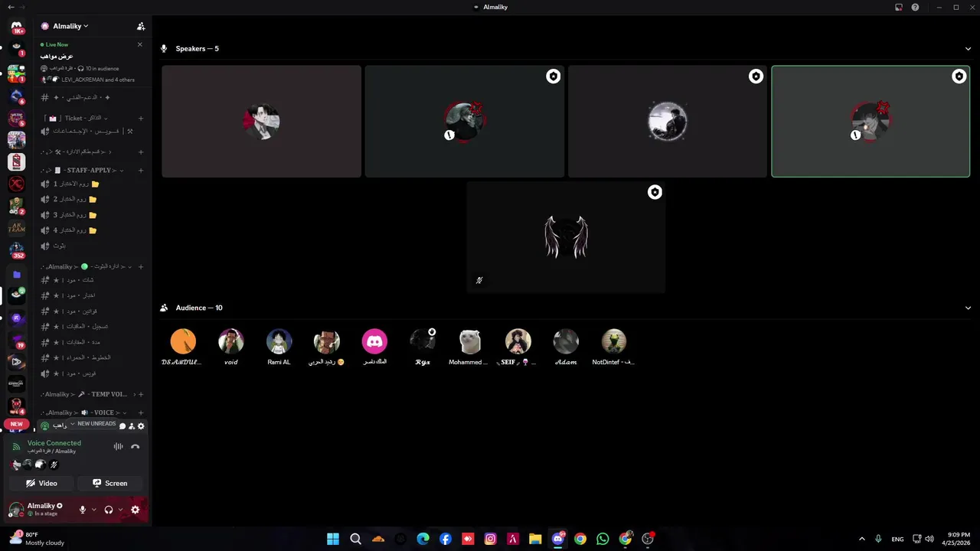
Task: Add channel to TEMP VOI... category
Action: tap(141, 394)
